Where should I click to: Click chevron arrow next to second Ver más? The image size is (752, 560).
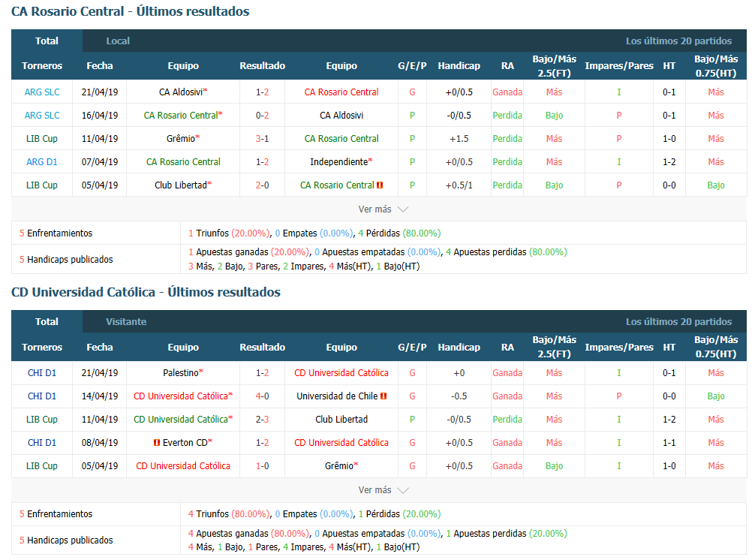tap(403, 490)
